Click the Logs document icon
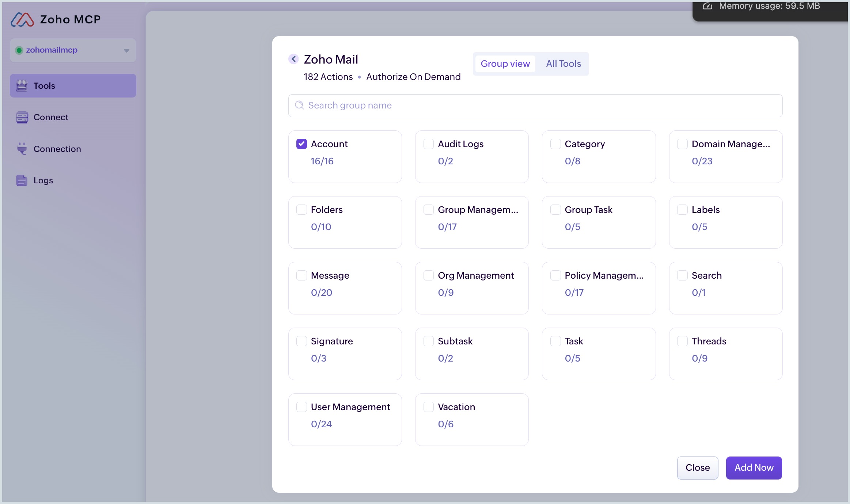Screen dimensions: 850x504 22,180
